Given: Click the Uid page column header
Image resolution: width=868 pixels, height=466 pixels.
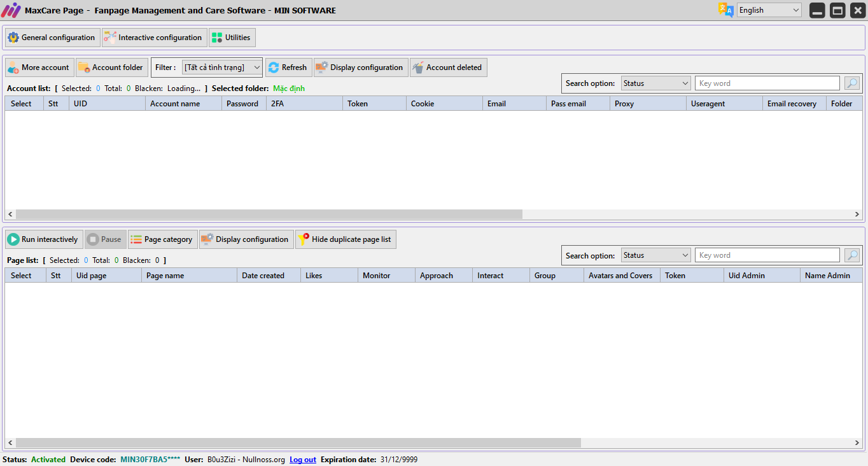Looking at the screenshot, I should point(106,276).
